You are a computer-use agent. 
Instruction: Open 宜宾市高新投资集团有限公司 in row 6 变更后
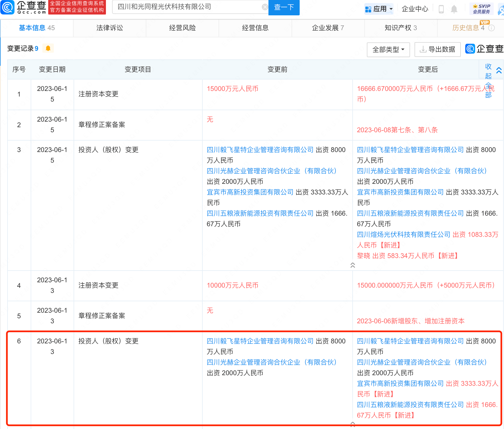pyautogui.click(x=400, y=384)
